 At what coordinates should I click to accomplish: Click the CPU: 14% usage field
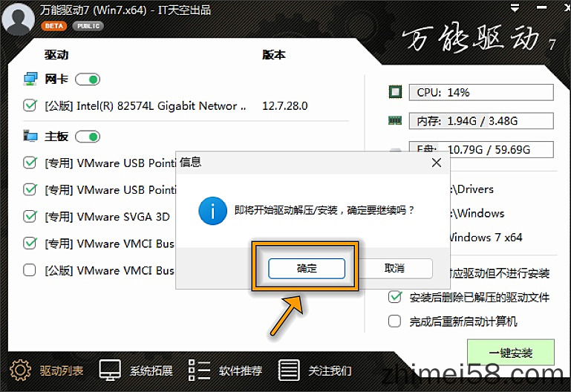click(481, 93)
